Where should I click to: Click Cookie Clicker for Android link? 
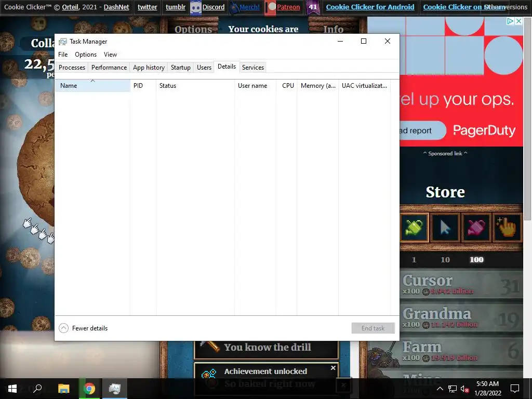click(370, 7)
